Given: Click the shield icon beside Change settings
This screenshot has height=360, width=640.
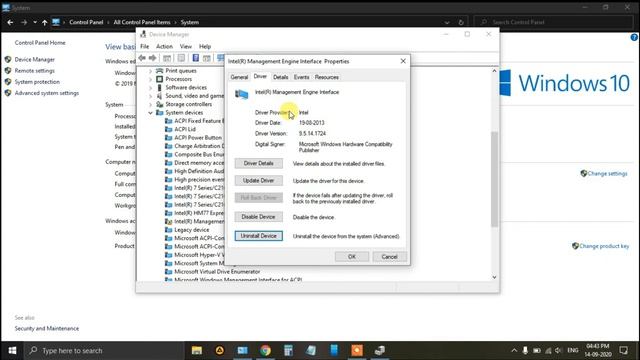Looking at the screenshot, I should [x=584, y=173].
